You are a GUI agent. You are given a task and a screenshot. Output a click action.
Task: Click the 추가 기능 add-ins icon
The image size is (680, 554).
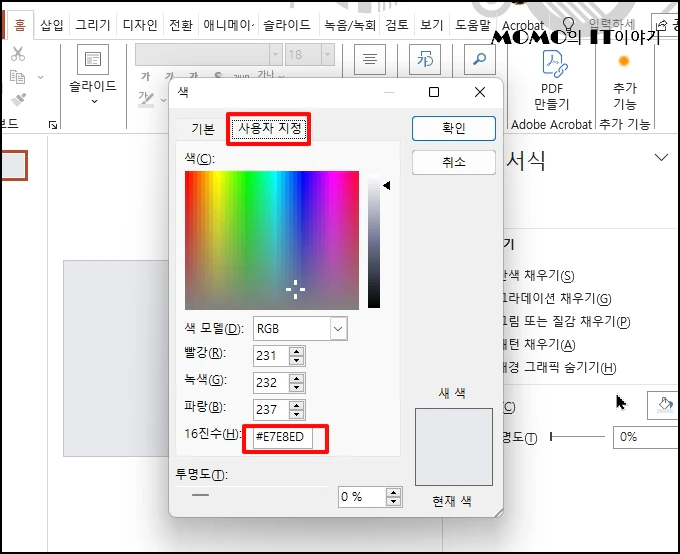point(624,61)
